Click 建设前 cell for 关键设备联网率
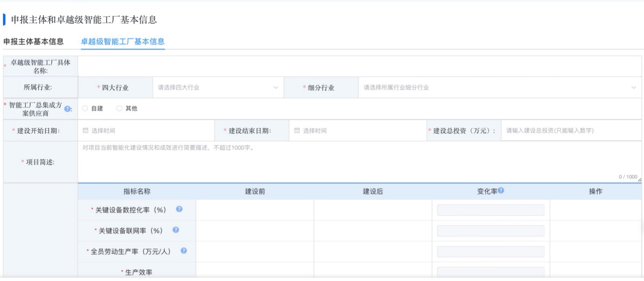644x281 pixels. (255, 230)
